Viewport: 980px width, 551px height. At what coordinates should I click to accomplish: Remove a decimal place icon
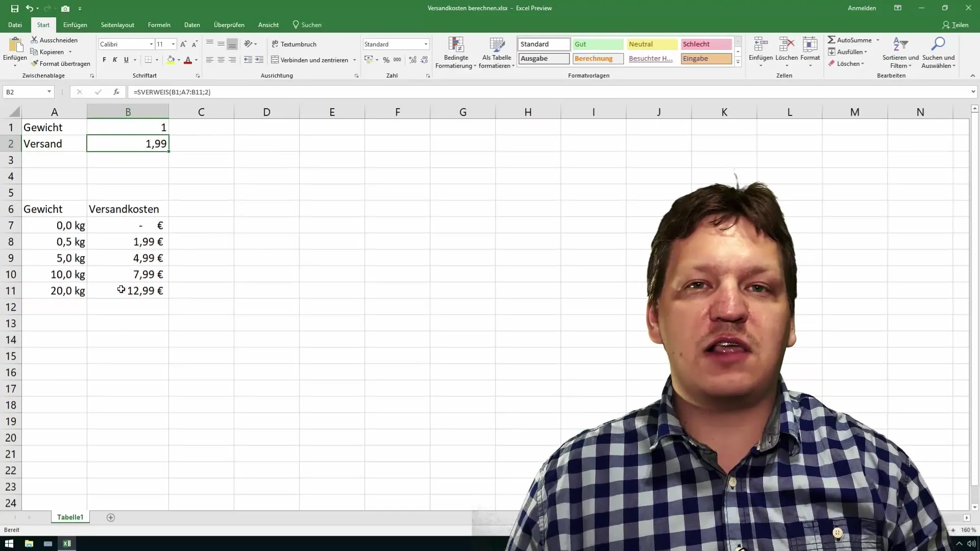pyautogui.click(x=424, y=60)
